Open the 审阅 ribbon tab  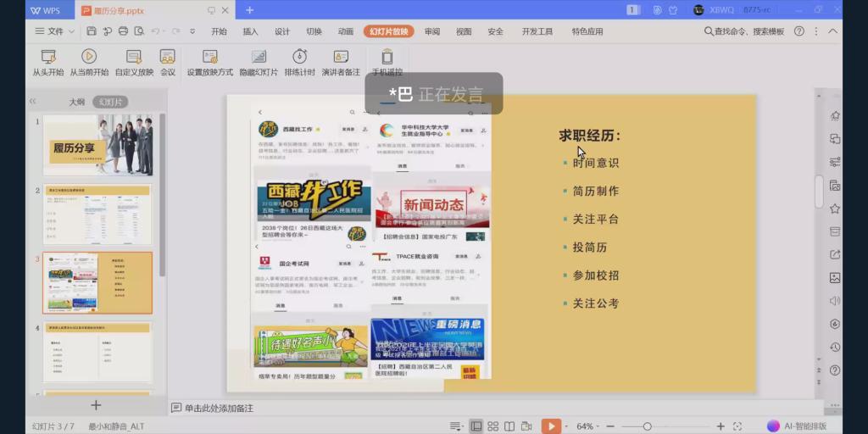click(432, 31)
